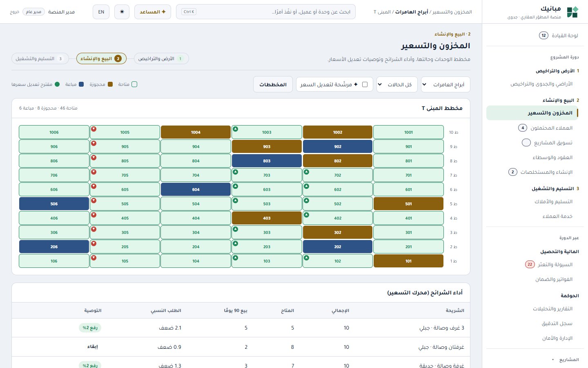Focus the global search input field
Viewport: 588px width, 368px height.
(x=266, y=12)
